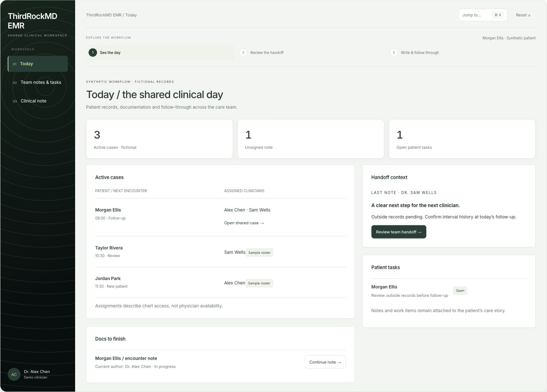Click the Handoff context heading
Screen dimensions: 547x392
click(389, 177)
